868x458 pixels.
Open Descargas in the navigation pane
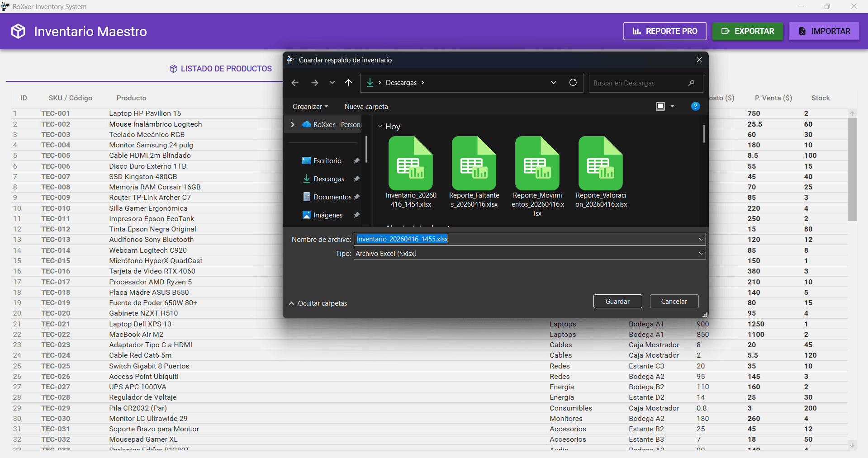(x=323, y=179)
